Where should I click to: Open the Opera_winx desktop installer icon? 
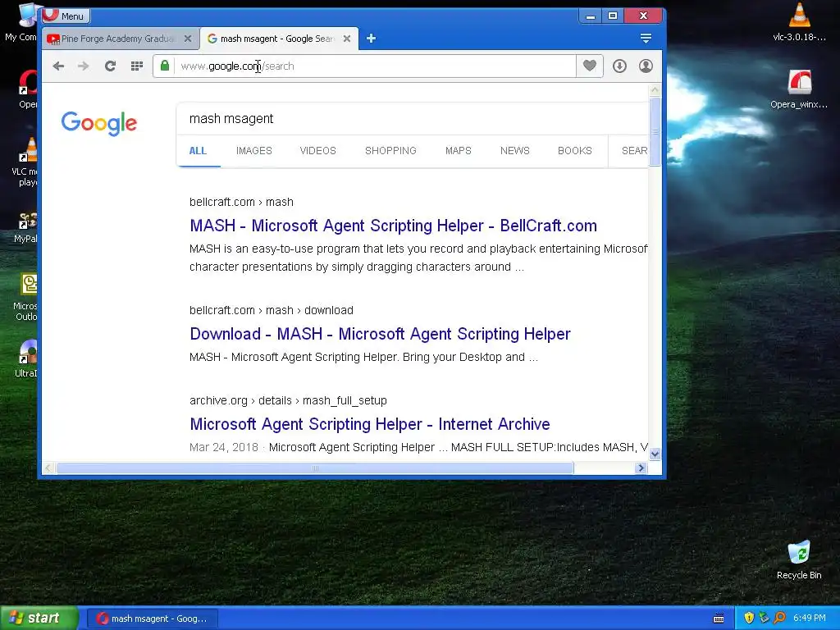pos(799,90)
